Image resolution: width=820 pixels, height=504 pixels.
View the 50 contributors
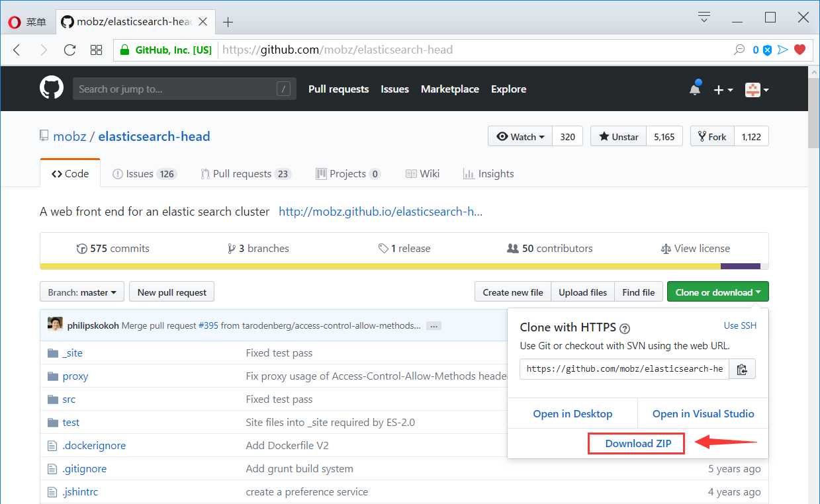coord(550,249)
